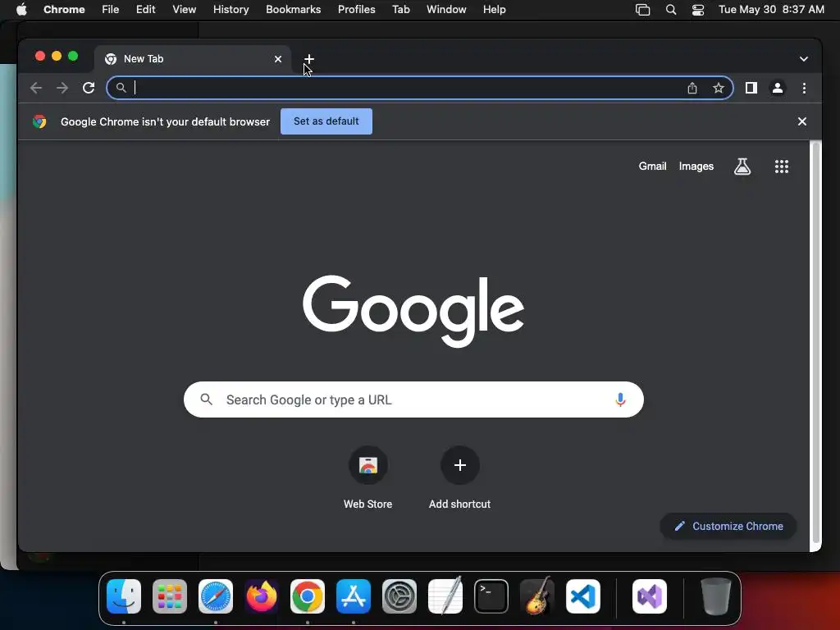This screenshot has height=630, width=840.
Task: Open the Bookmarks menu
Action: pyautogui.click(x=293, y=10)
